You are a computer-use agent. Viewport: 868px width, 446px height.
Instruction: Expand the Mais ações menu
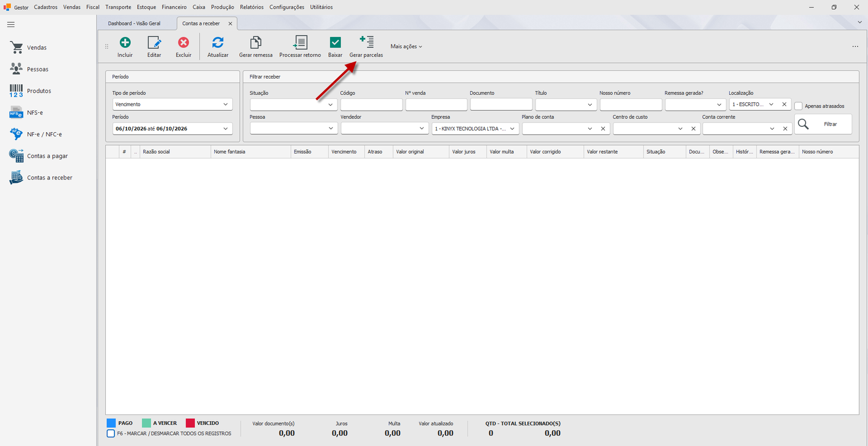pos(406,47)
